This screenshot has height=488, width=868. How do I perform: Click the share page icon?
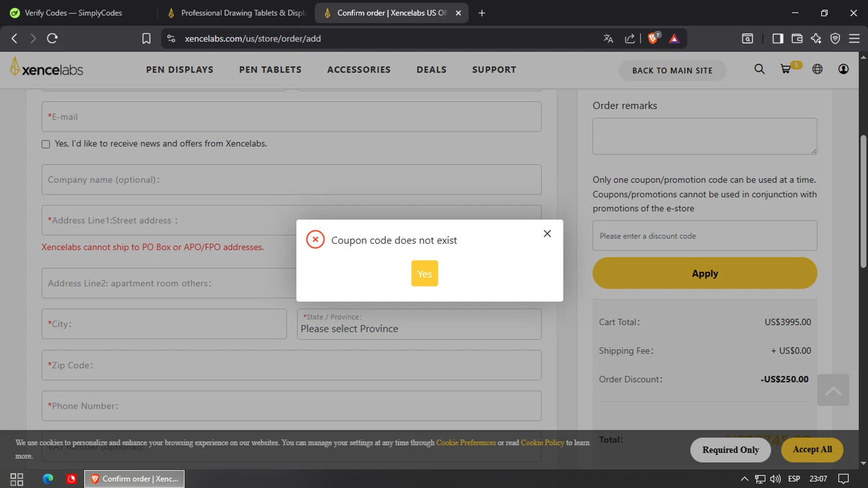tap(630, 38)
